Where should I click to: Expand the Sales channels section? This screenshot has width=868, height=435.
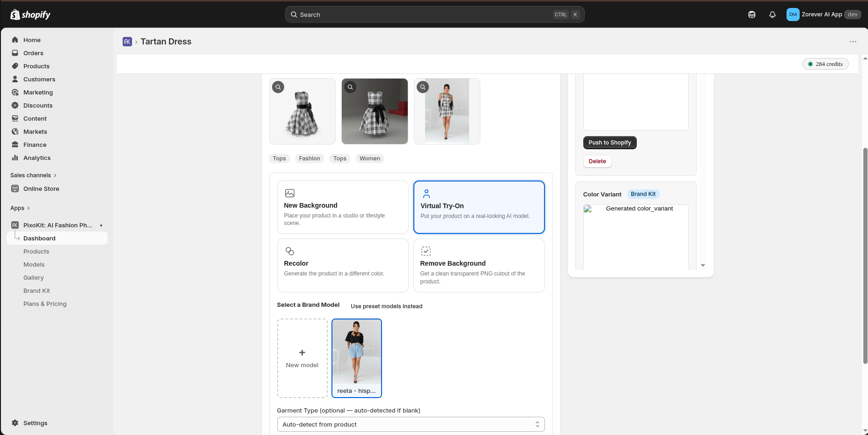tap(33, 175)
